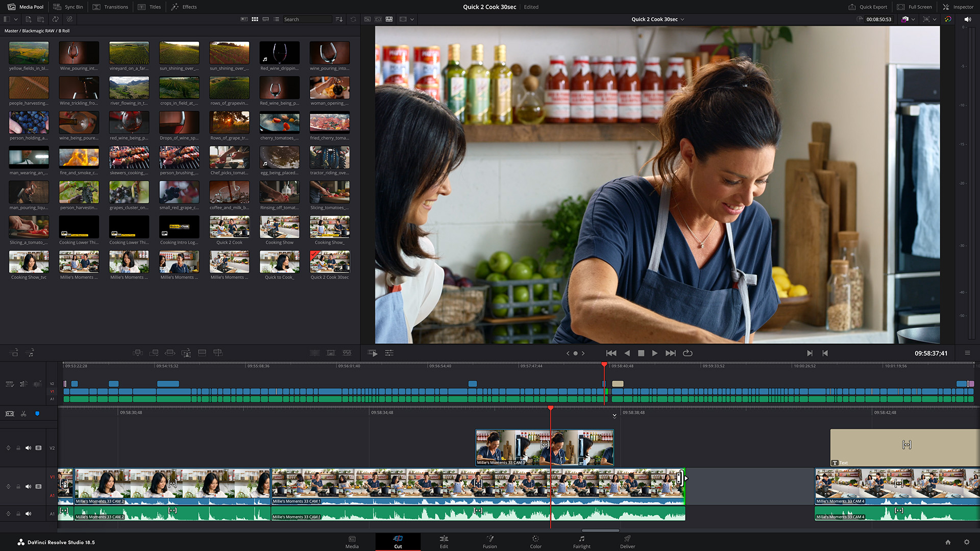
Task: Switch to the Edit page
Action: tap(444, 542)
